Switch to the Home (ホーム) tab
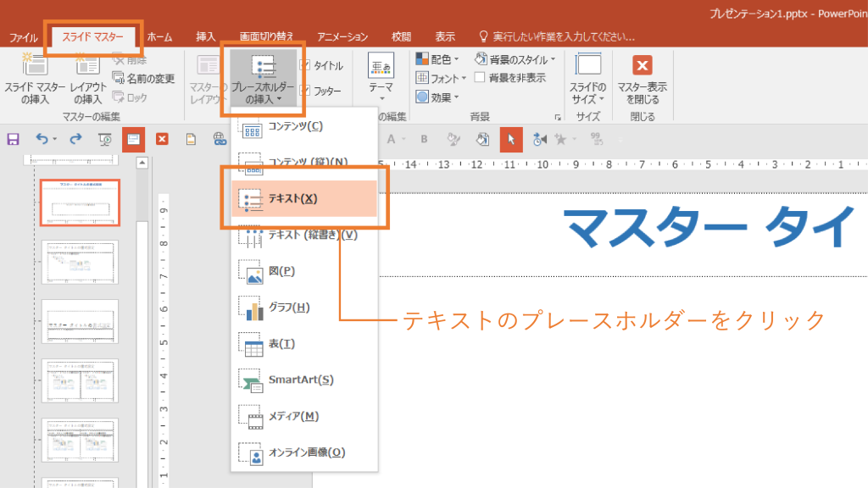Screen dimensions: 868x488 pyautogui.click(x=159, y=37)
